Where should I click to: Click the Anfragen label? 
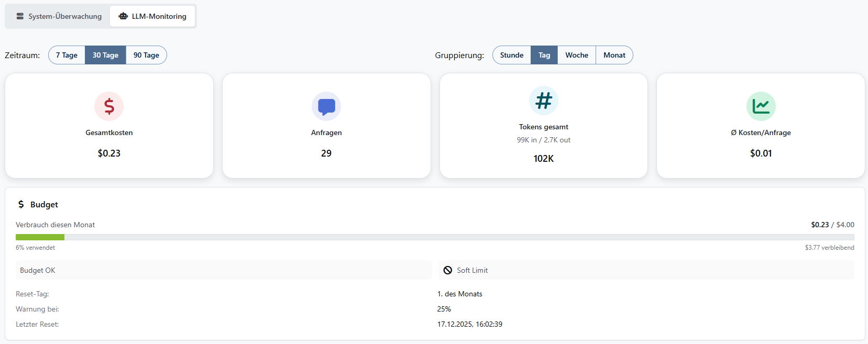[326, 132]
